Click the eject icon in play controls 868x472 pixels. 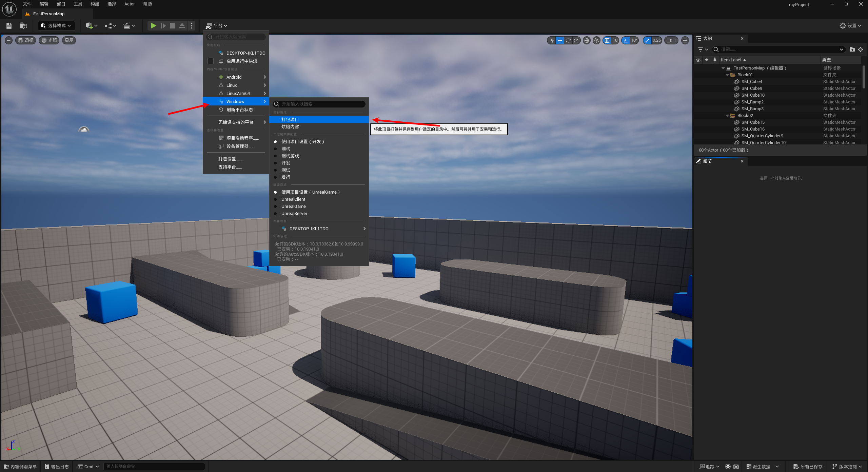click(x=182, y=26)
